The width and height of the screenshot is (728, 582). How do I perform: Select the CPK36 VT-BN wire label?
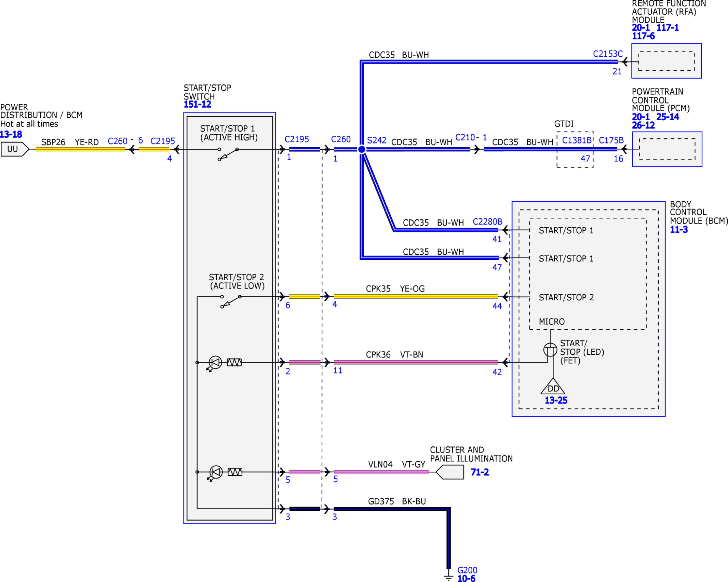395,355
